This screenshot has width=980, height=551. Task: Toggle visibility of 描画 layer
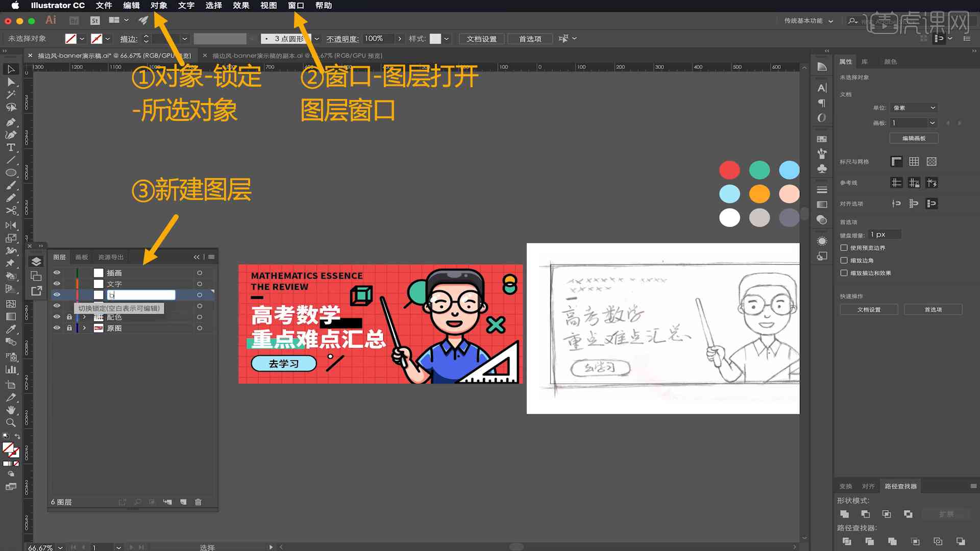tap(57, 272)
